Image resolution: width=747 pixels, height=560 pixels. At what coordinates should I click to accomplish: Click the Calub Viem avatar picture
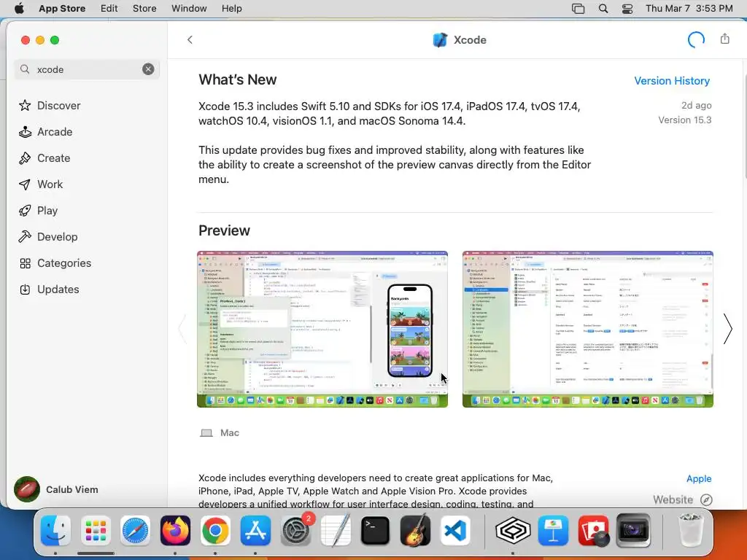27,489
